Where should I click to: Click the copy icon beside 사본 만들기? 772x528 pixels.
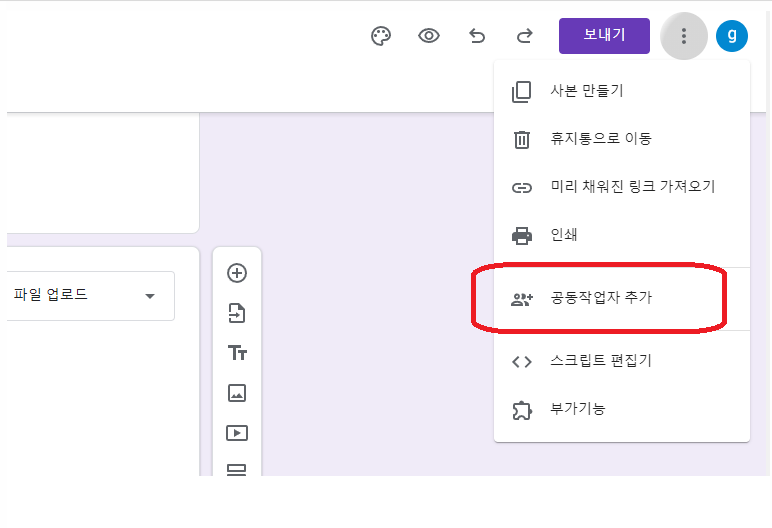[x=522, y=92]
